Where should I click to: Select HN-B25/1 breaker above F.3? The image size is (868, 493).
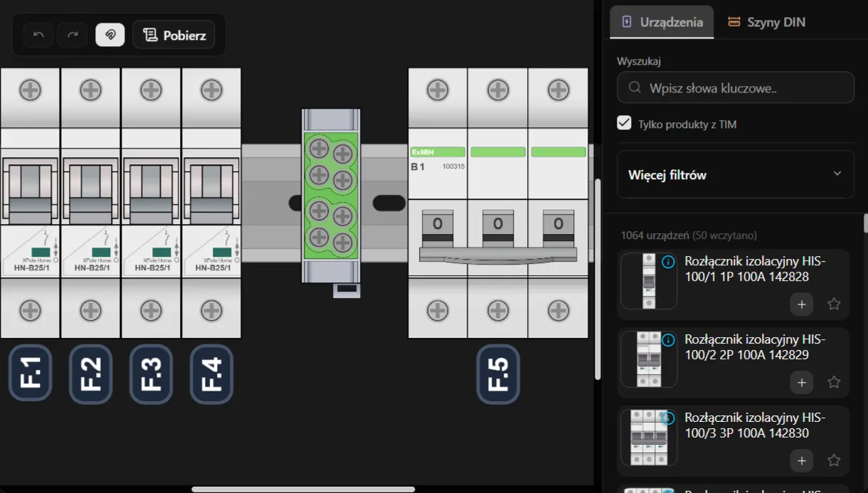pos(151,203)
